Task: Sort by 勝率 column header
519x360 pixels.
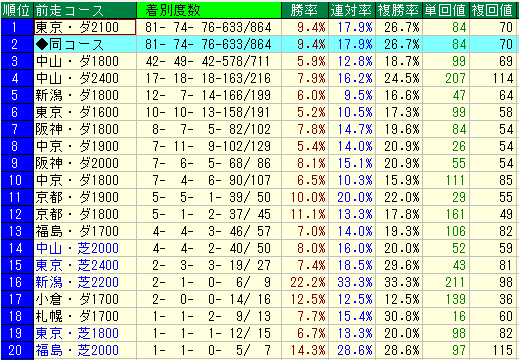Action: pyautogui.click(x=305, y=10)
